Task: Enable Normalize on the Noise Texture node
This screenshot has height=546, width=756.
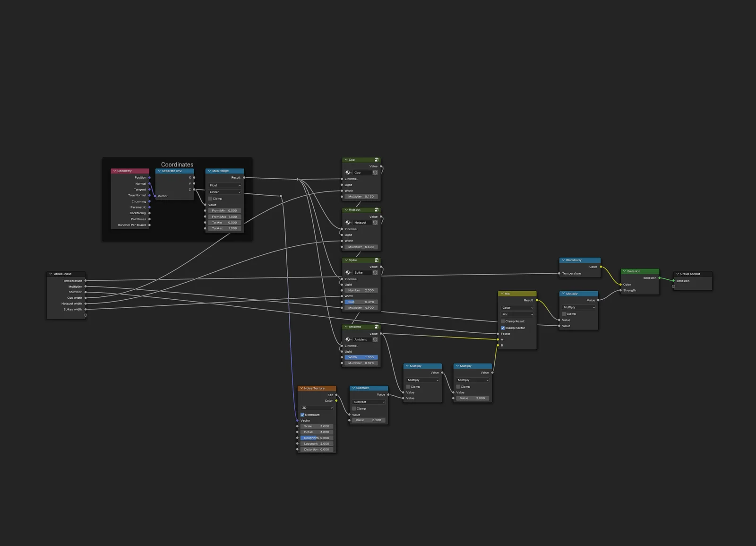Action: point(302,415)
